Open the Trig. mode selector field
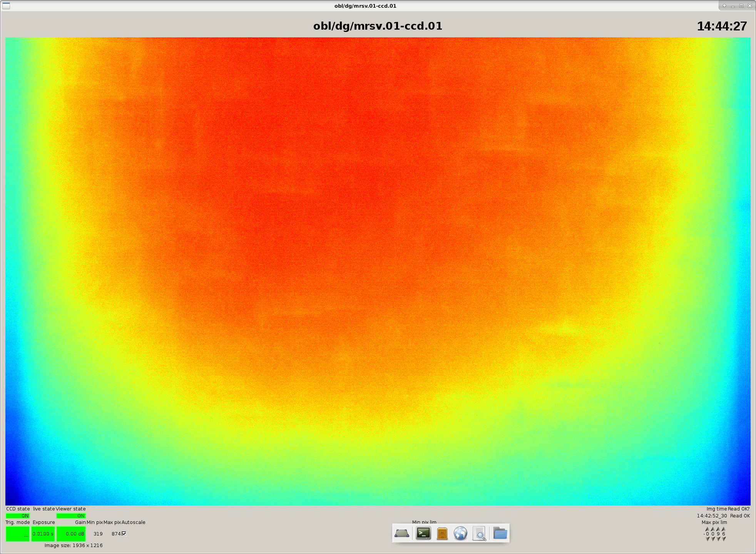 point(18,534)
